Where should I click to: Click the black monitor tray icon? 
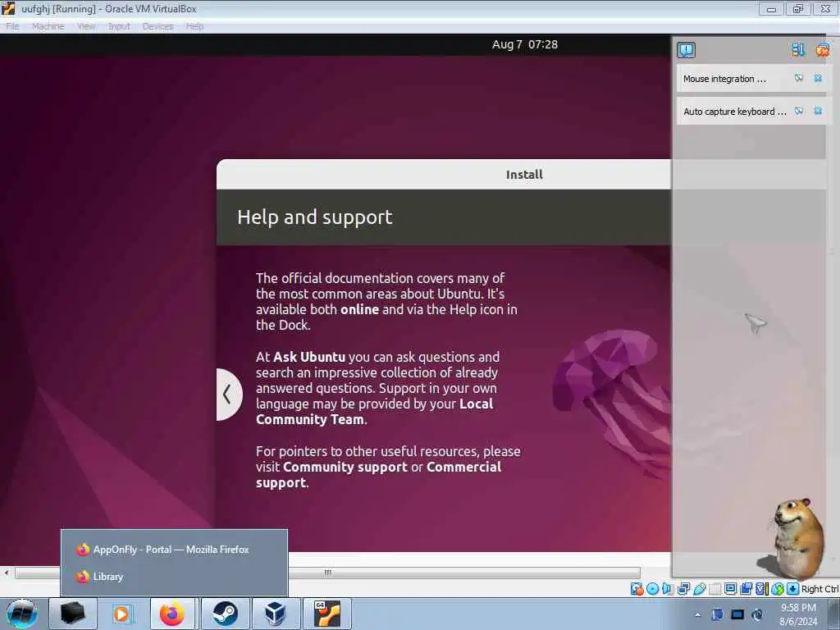coord(737,614)
